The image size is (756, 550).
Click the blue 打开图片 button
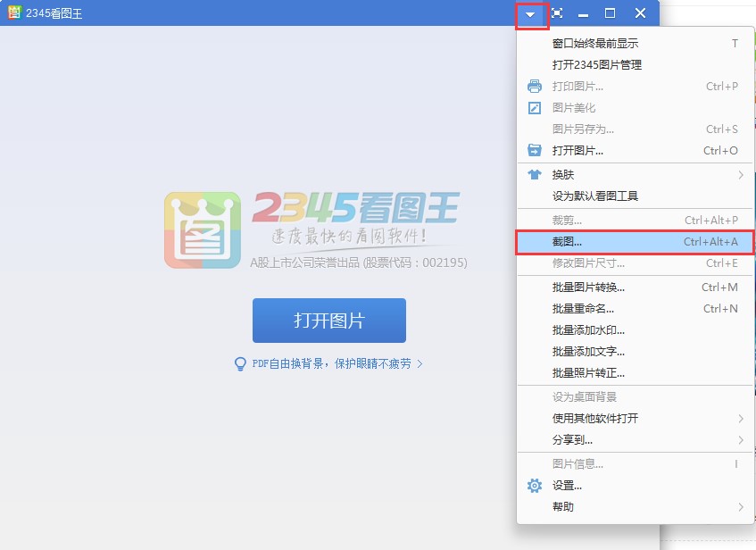tap(328, 321)
